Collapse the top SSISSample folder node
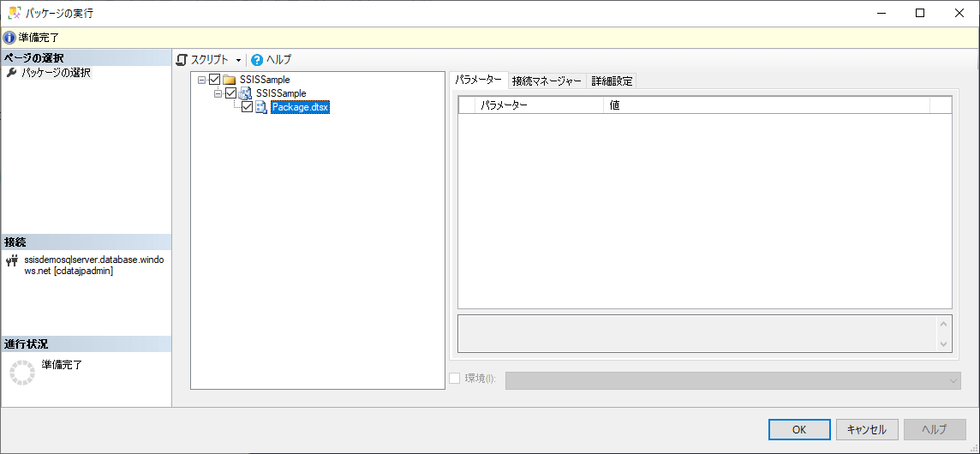Image resolution: width=980 pixels, height=454 pixels. click(x=201, y=80)
